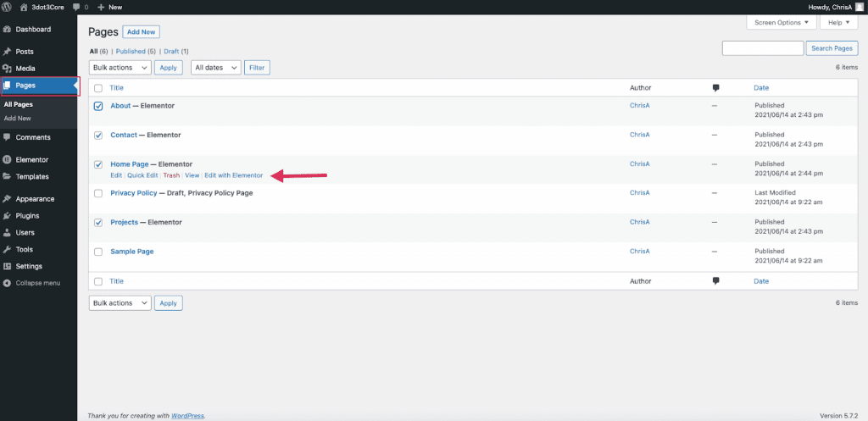
Task: Open the Dashboard sidebar icon
Action: tap(8, 30)
